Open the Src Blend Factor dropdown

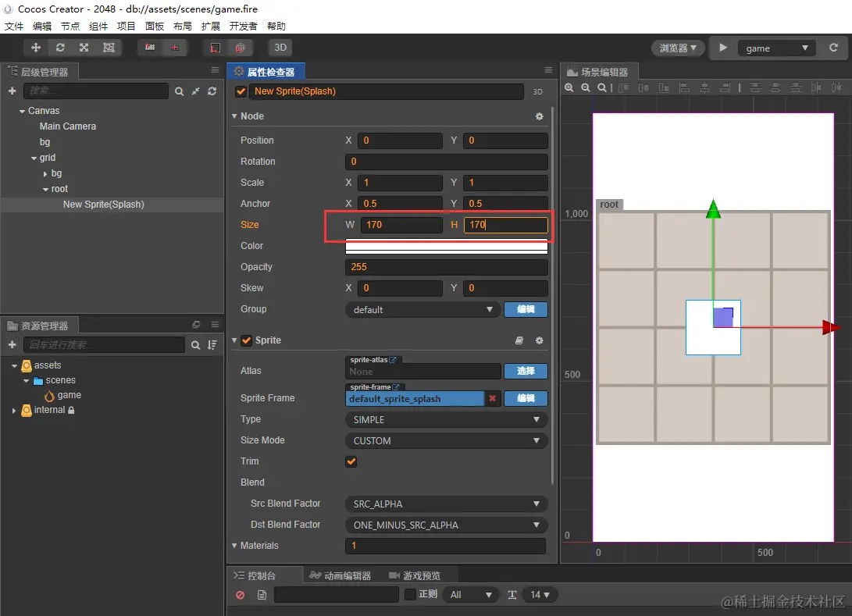pyautogui.click(x=446, y=504)
